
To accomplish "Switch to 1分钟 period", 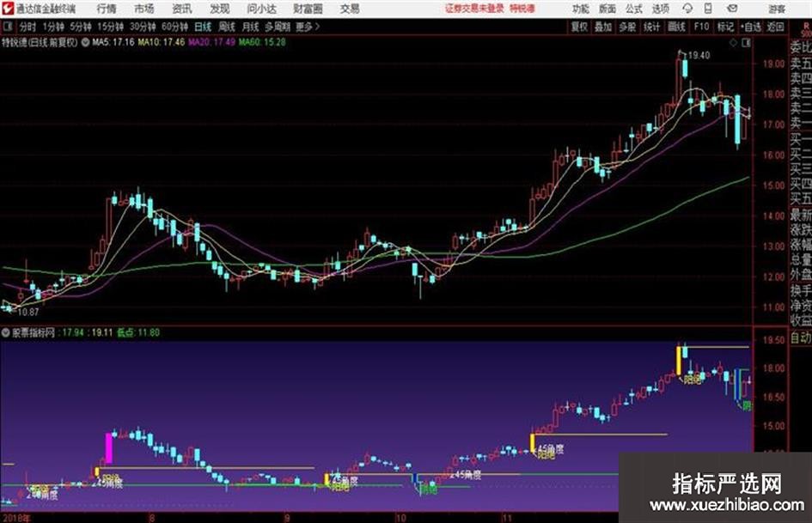I will click(52, 27).
